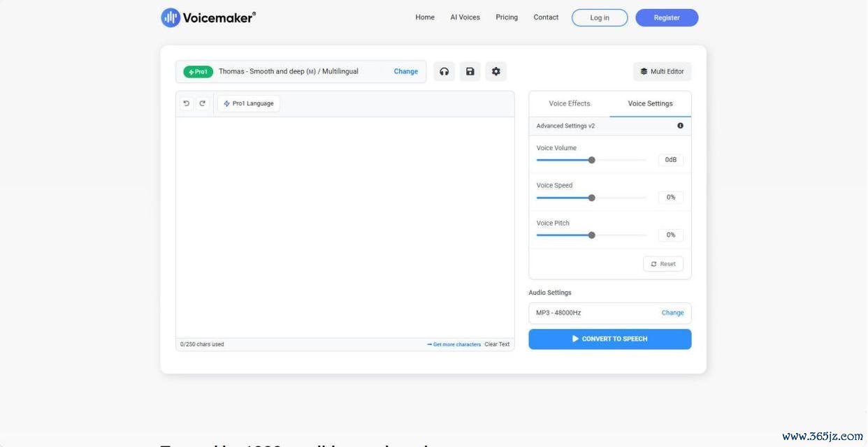This screenshot has width=868, height=447.
Task: Click the undo arrow icon
Action: tap(187, 103)
